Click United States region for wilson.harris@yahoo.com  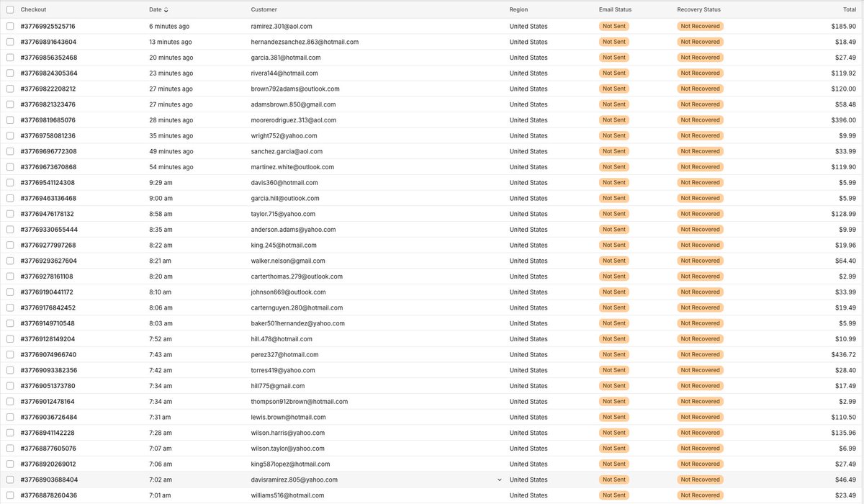(x=528, y=433)
